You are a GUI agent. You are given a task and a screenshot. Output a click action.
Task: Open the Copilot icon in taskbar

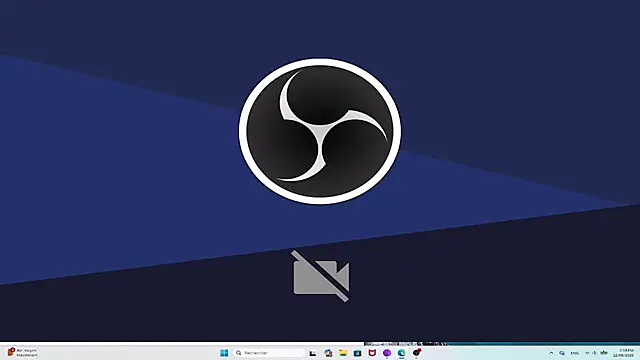coord(328,353)
